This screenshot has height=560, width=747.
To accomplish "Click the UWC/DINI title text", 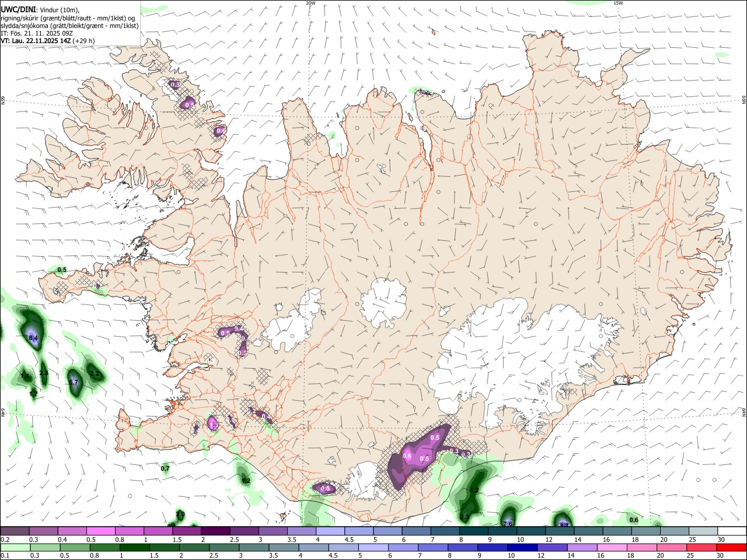I will (x=18, y=10).
